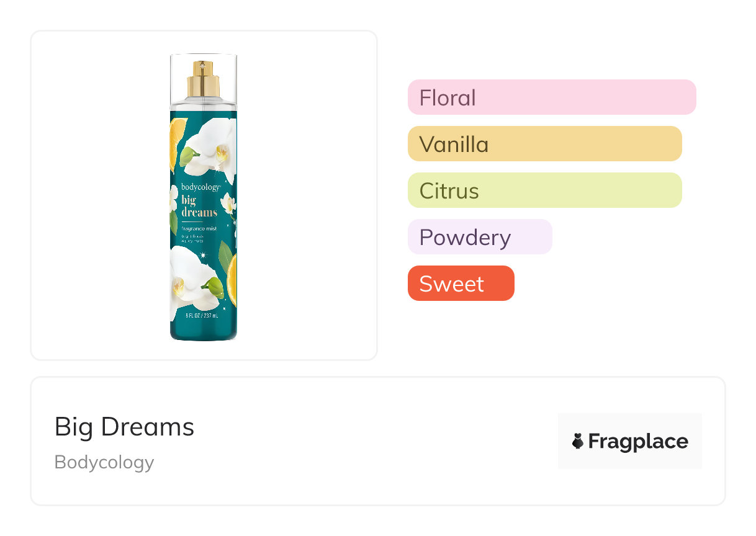Screen dimensions: 756x536
Task: Click the orange slice at bottle's lower right
Action: tap(232, 281)
